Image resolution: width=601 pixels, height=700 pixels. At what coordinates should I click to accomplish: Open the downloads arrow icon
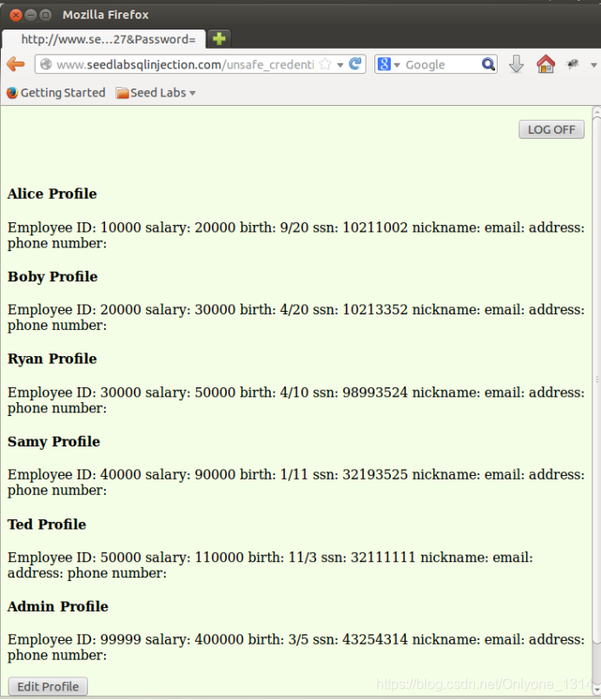pyautogui.click(x=516, y=64)
